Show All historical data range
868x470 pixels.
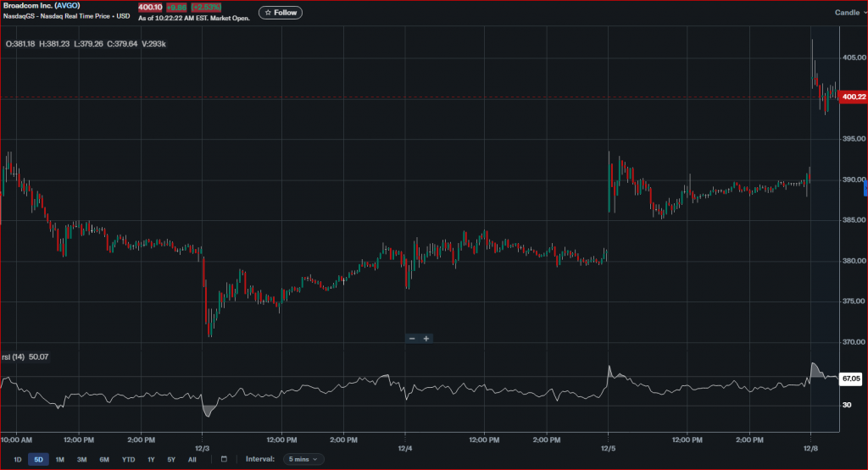coord(192,459)
